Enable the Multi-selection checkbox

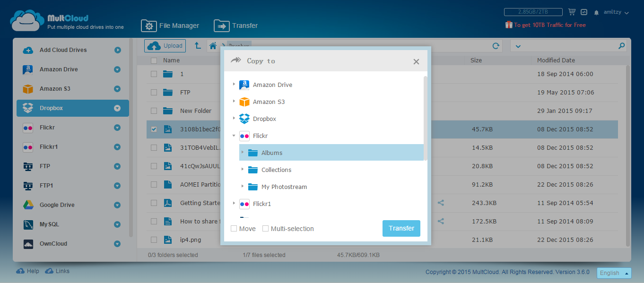tap(265, 229)
